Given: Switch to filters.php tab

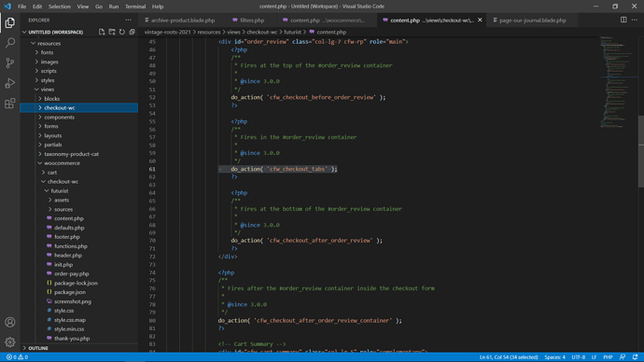Looking at the screenshot, I should point(252,21).
